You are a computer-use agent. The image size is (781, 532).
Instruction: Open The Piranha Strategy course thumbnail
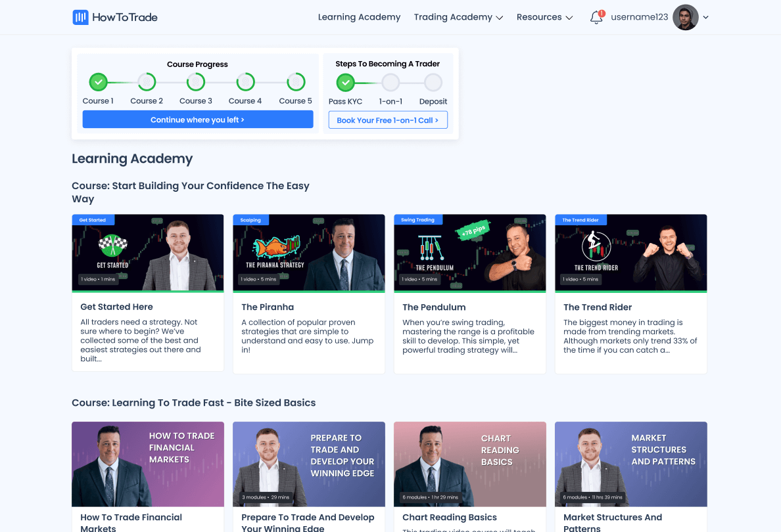click(308, 253)
